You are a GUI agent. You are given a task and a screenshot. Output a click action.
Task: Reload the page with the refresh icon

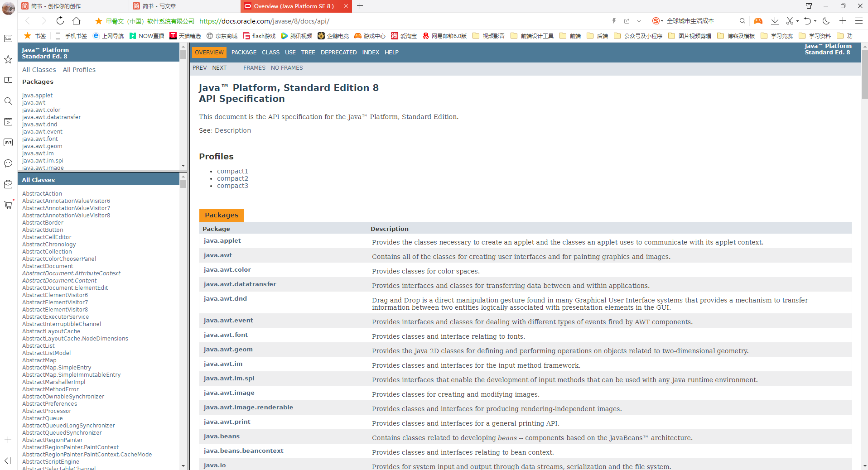(60, 21)
